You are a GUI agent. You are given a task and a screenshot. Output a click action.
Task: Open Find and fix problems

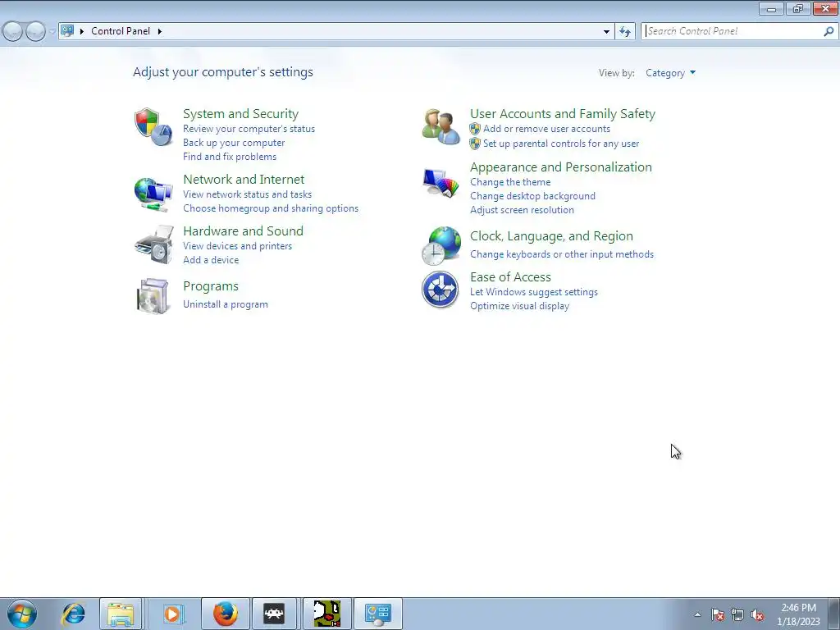tap(230, 157)
